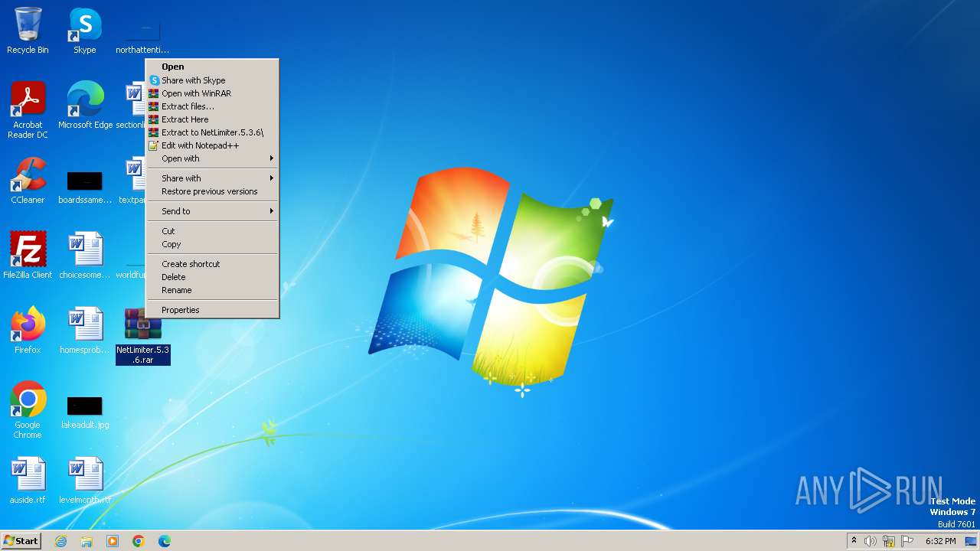Click the taskbar clock 6:32 PM
This screenshot has height=551, width=980.
point(940,541)
